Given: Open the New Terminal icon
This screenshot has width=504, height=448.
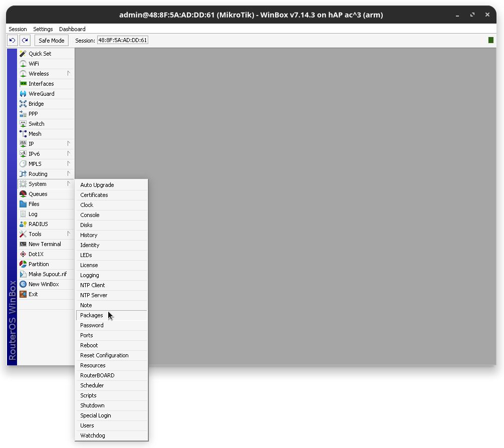Looking at the screenshot, I should click(x=23, y=244).
